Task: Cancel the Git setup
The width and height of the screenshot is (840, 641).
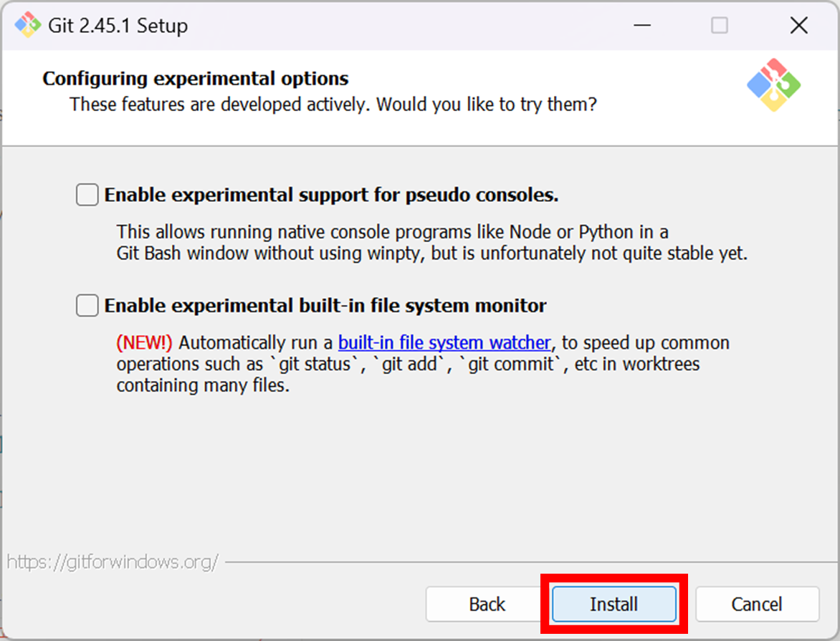Action: [x=757, y=604]
